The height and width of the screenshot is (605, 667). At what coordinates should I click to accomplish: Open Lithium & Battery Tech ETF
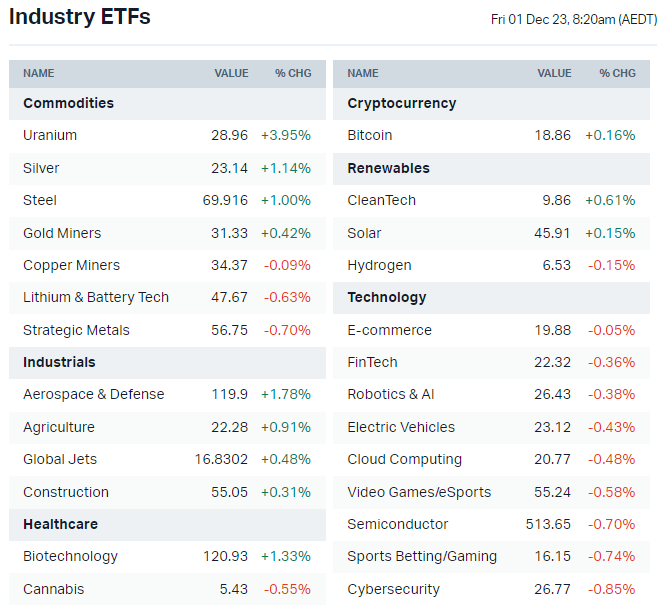96,297
